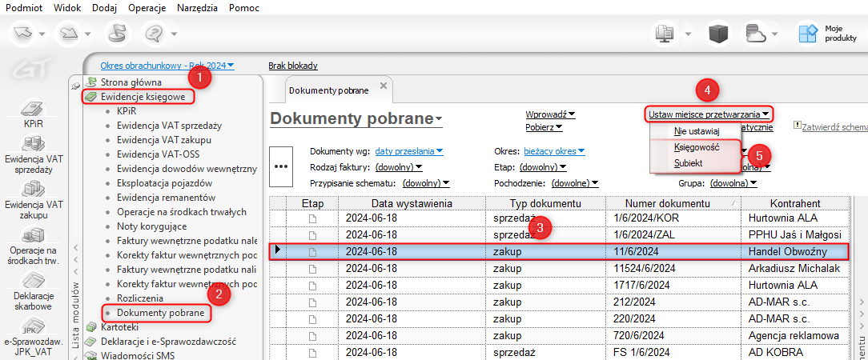Open Okres obrachunkowy - Rok 2024 dropdown

point(167,66)
